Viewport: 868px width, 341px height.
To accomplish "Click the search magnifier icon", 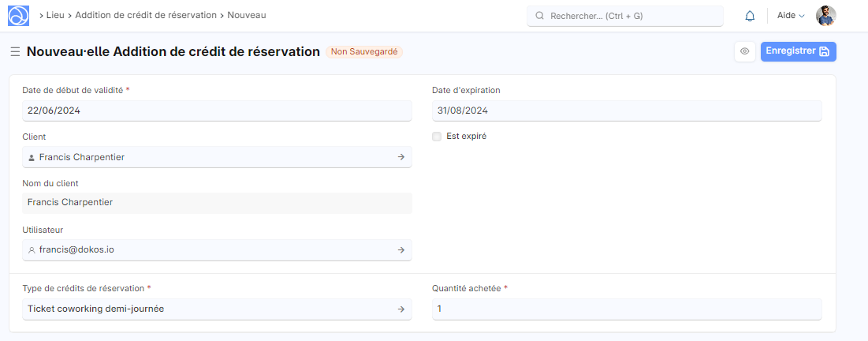I will pos(540,16).
